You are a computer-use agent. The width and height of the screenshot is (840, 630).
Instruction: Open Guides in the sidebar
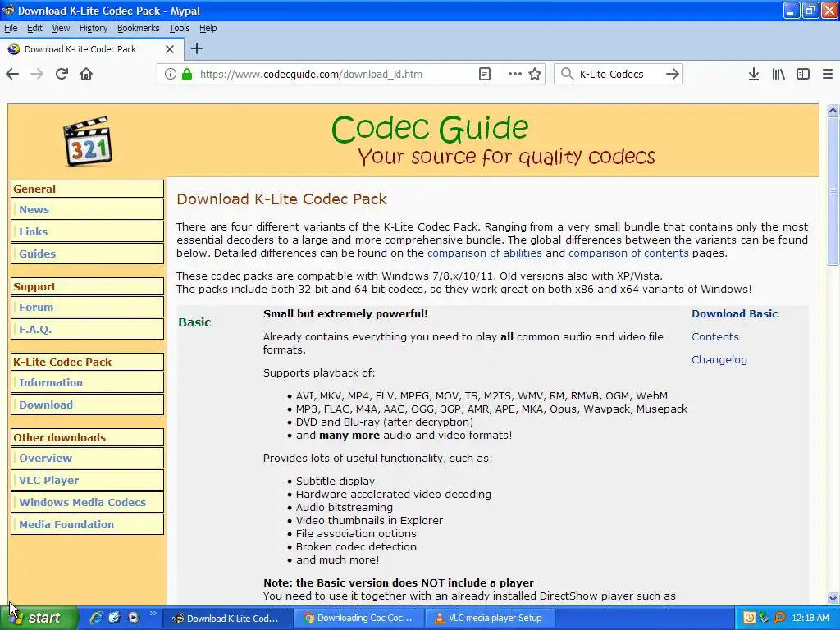click(x=87, y=253)
